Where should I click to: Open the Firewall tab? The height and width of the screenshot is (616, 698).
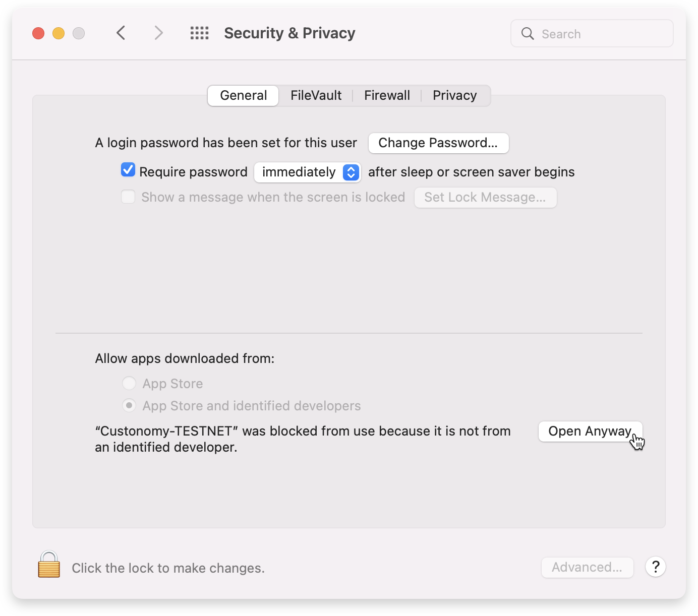(x=386, y=95)
